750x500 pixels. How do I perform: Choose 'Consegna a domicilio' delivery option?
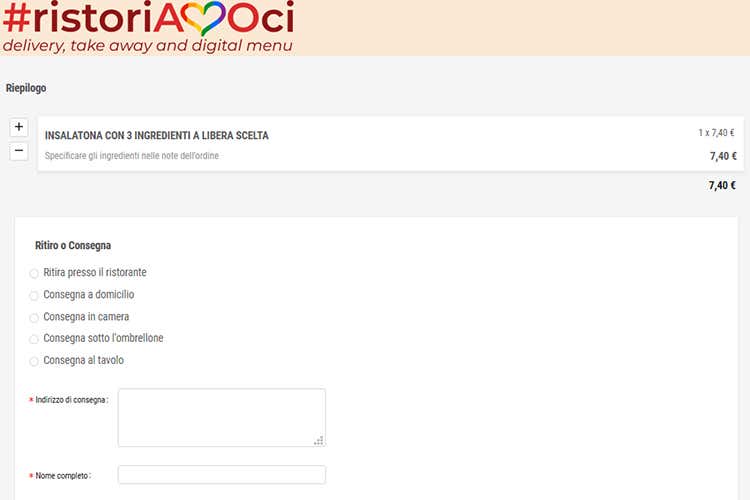[x=34, y=296]
